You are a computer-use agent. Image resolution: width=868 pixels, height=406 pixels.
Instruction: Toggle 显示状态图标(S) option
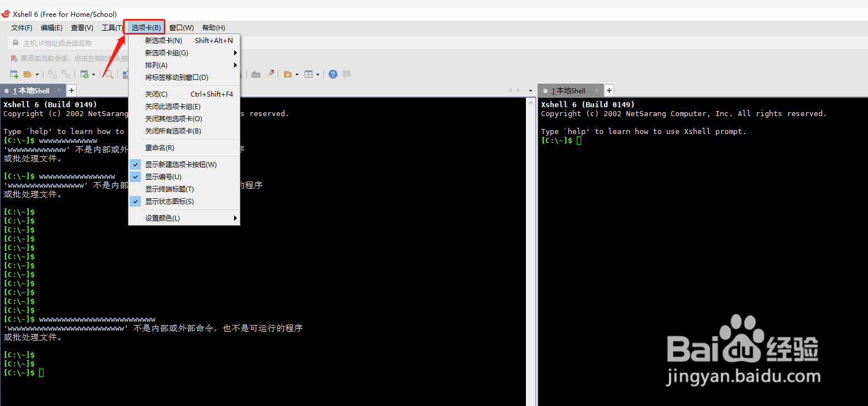coord(184,201)
